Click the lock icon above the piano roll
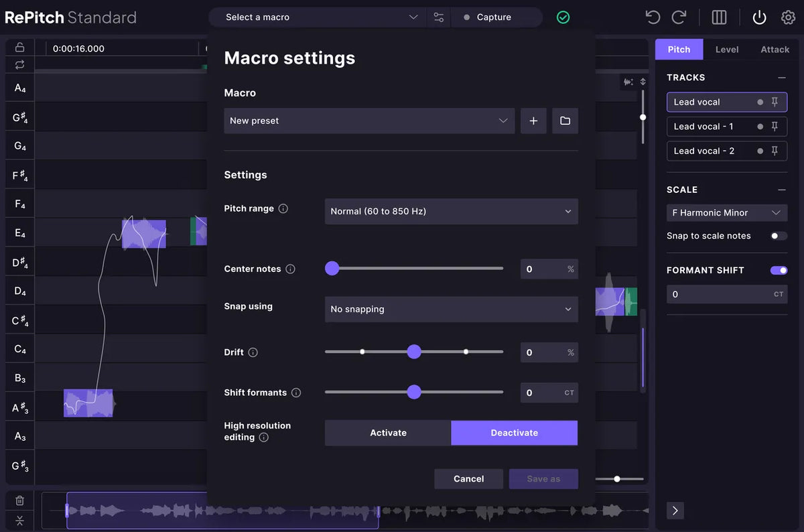This screenshot has width=804, height=532. (x=19, y=48)
